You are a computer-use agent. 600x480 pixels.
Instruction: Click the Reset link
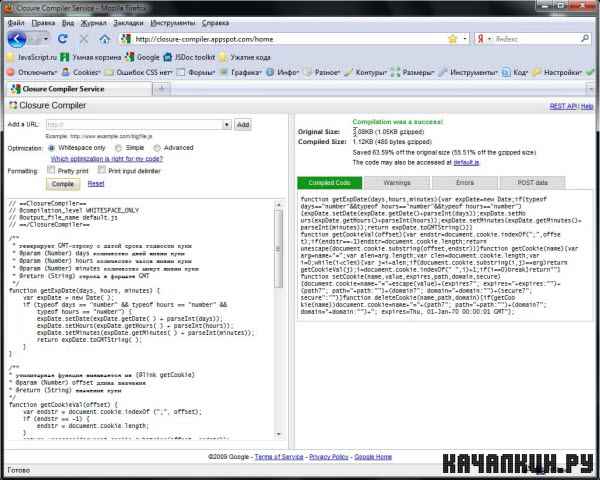click(x=96, y=184)
